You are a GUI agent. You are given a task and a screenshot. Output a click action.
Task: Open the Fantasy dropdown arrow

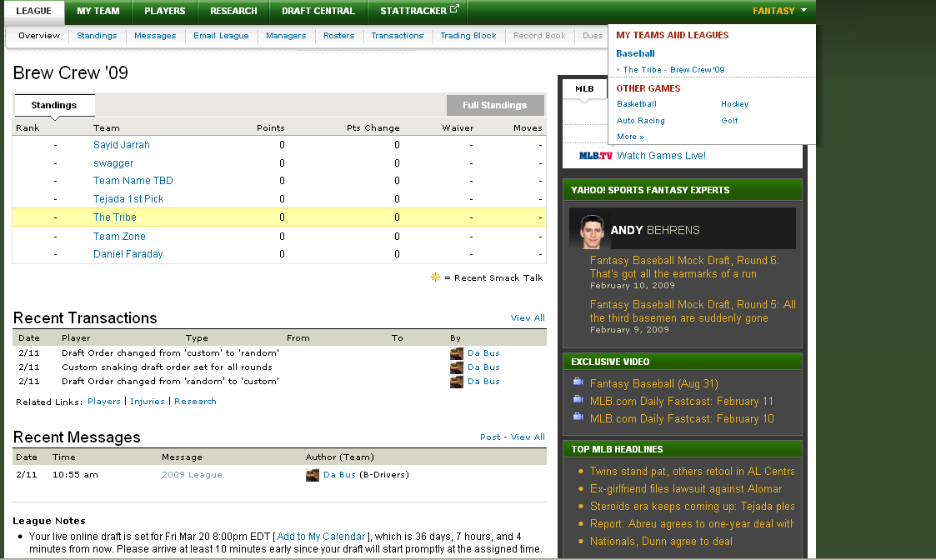coord(803,10)
